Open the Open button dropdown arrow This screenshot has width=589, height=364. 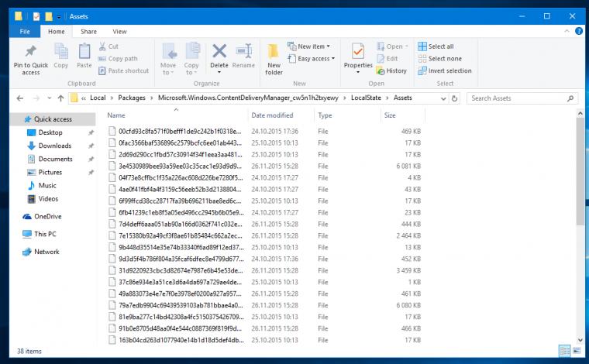pyautogui.click(x=406, y=46)
